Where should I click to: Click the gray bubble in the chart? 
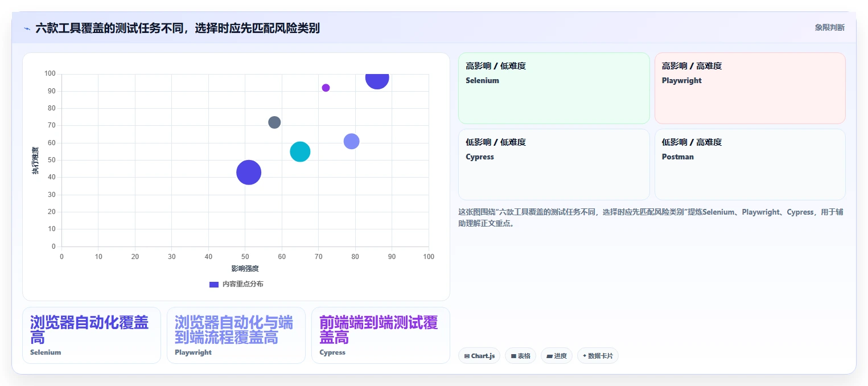click(274, 122)
